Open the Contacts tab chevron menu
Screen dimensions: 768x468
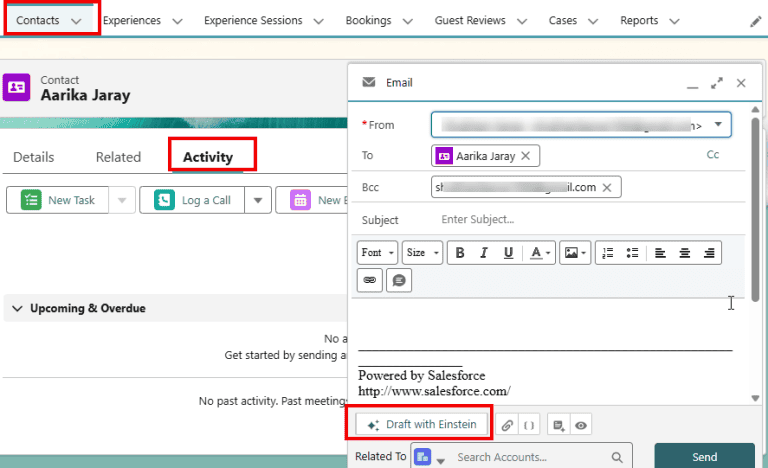click(76, 21)
